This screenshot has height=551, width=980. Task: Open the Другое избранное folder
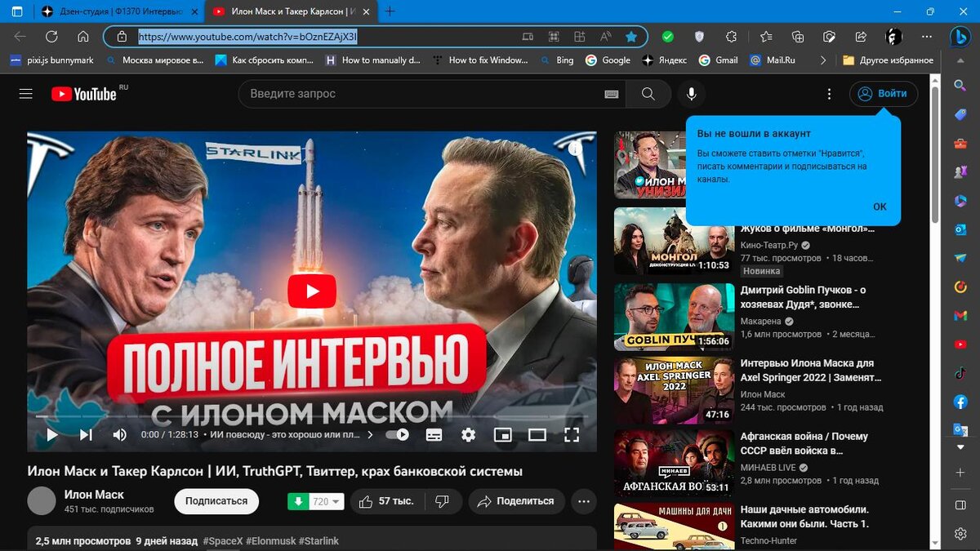(x=888, y=60)
